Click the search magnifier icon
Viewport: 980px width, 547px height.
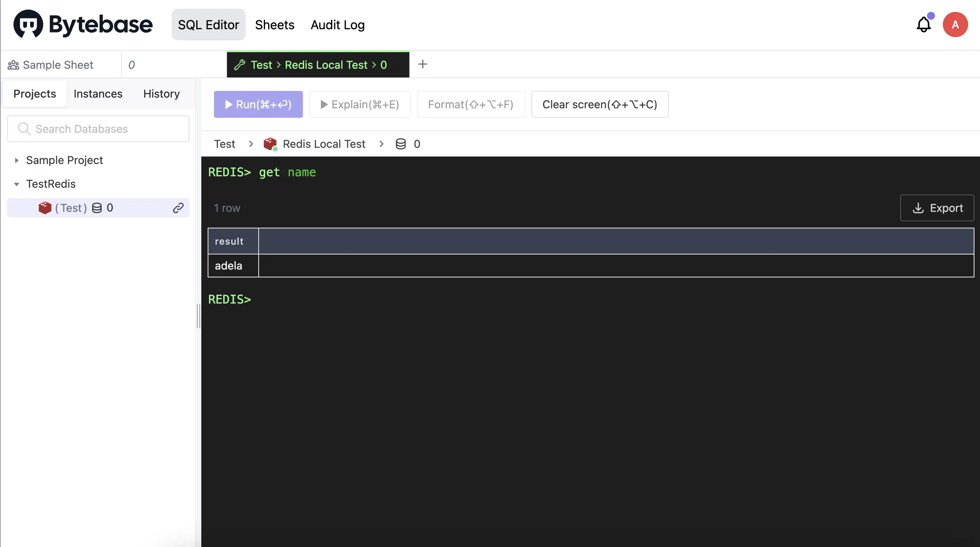pyautogui.click(x=24, y=129)
